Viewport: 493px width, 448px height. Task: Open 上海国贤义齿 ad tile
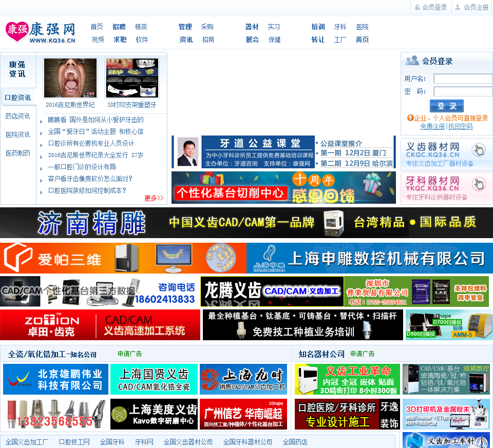point(154,379)
